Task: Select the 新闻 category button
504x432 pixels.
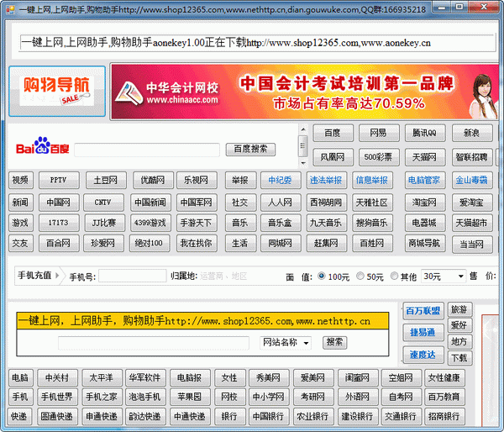Action: (x=20, y=203)
